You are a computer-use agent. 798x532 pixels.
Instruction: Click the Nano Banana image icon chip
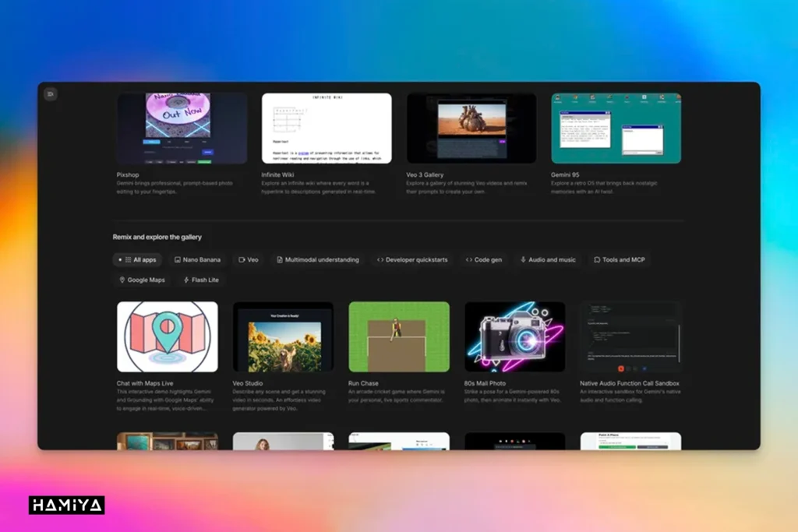(178, 259)
